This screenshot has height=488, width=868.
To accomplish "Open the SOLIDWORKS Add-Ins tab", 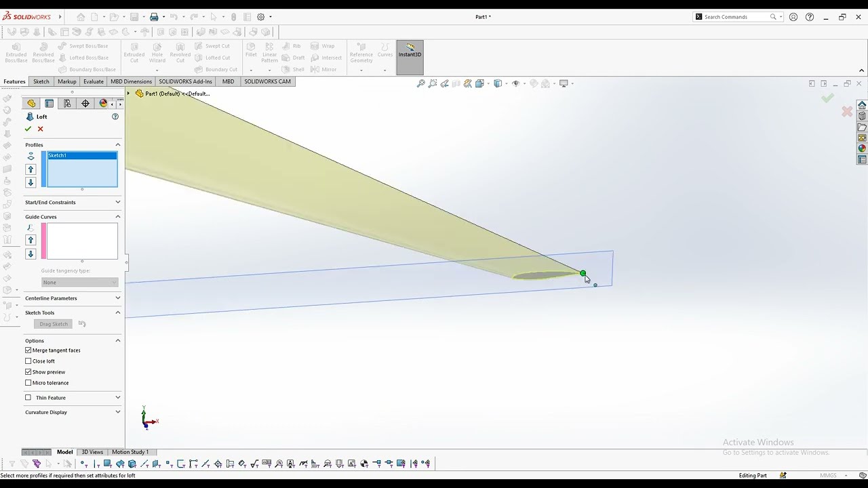I will click(186, 81).
